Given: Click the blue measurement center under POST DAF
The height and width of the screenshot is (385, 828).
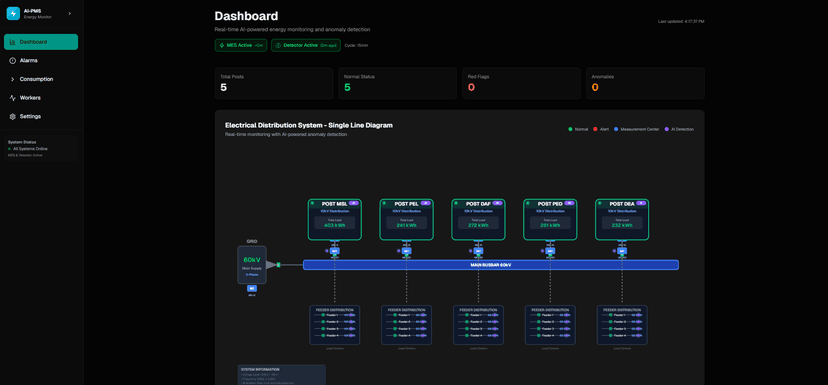Looking at the screenshot, I should 478,251.
